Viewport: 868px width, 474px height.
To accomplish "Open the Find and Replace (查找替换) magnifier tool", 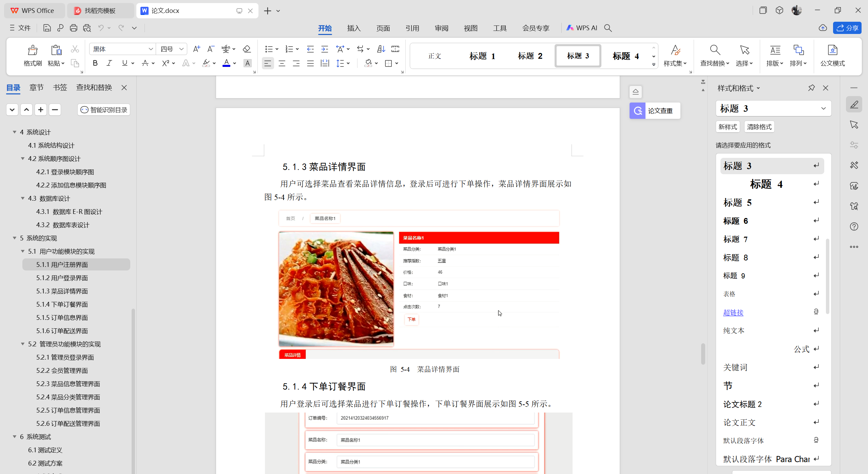I will click(x=715, y=50).
